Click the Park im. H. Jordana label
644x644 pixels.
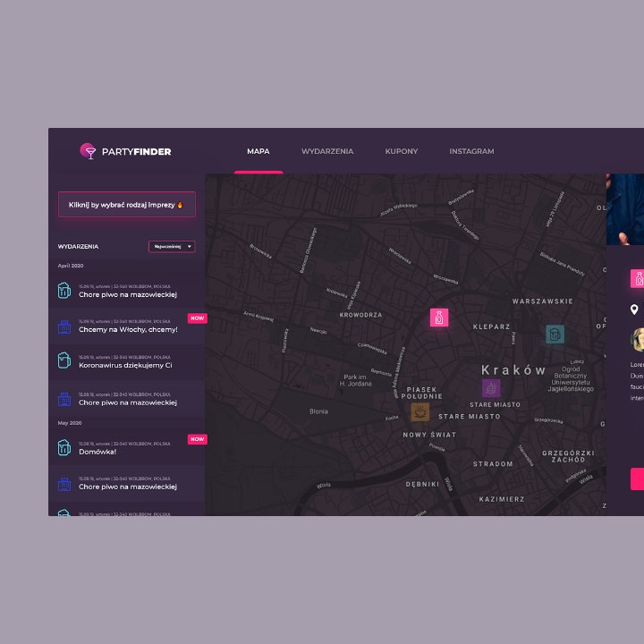coord(356,380)
